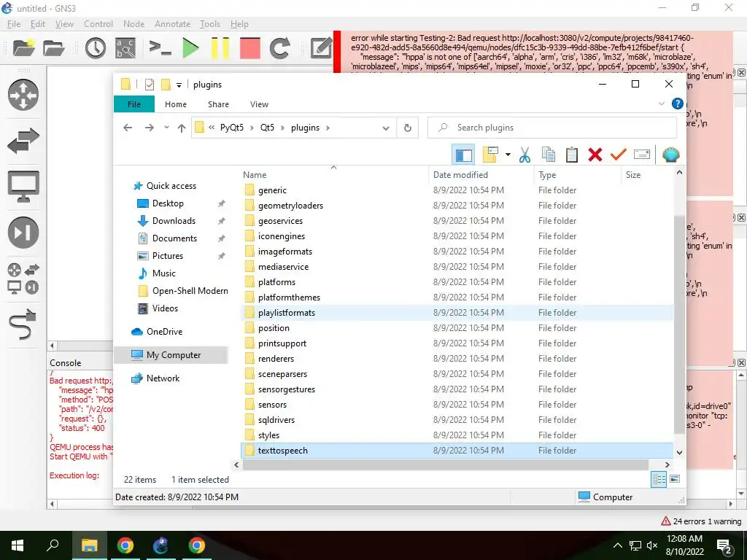Open File Explorer from taskbar

click(x=89, y=545)
